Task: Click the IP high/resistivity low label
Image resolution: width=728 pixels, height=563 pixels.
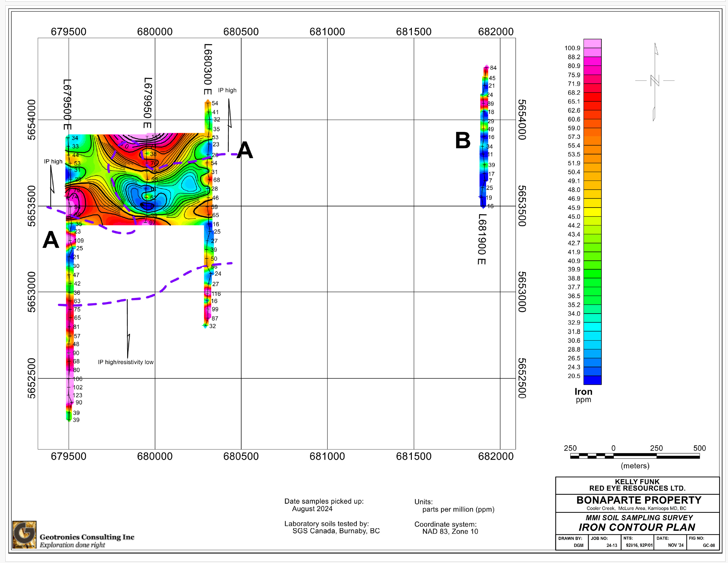Action: coord(126,362)
